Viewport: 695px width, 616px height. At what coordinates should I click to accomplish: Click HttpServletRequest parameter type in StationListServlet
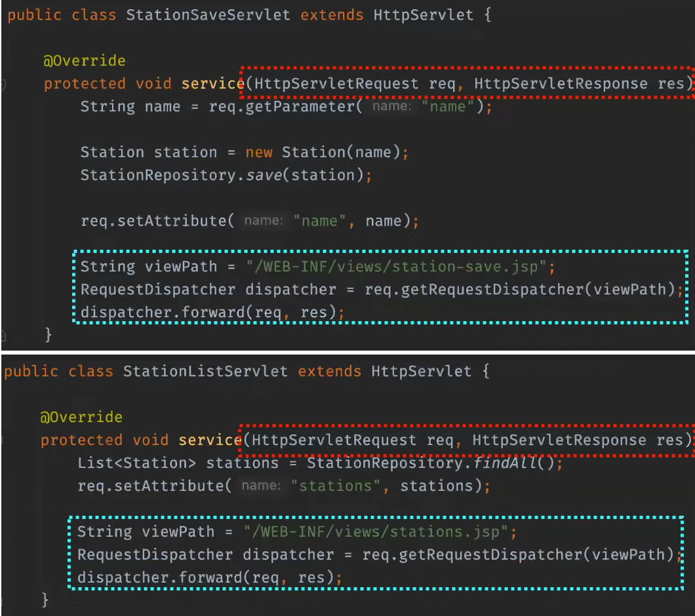(x=334, y=440)
